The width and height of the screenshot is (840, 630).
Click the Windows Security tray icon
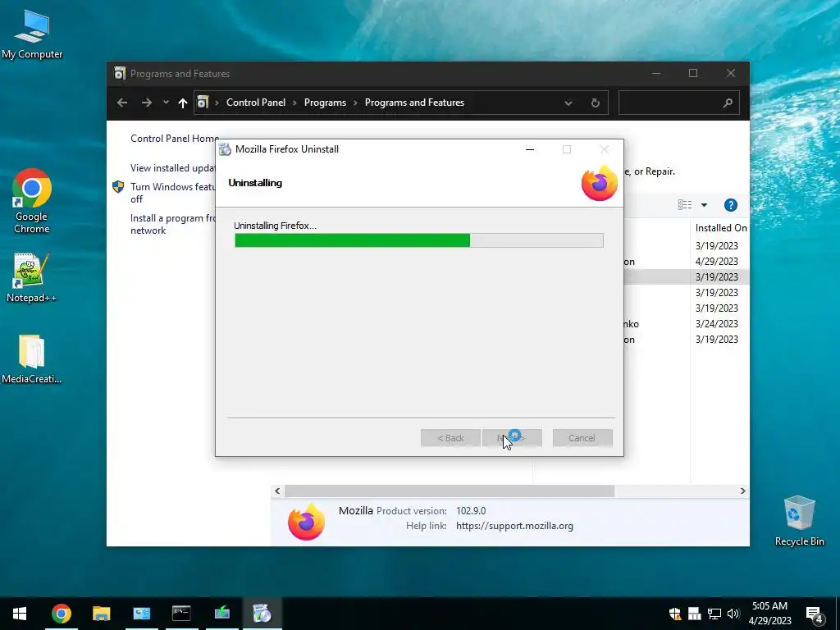coord(675,614)
